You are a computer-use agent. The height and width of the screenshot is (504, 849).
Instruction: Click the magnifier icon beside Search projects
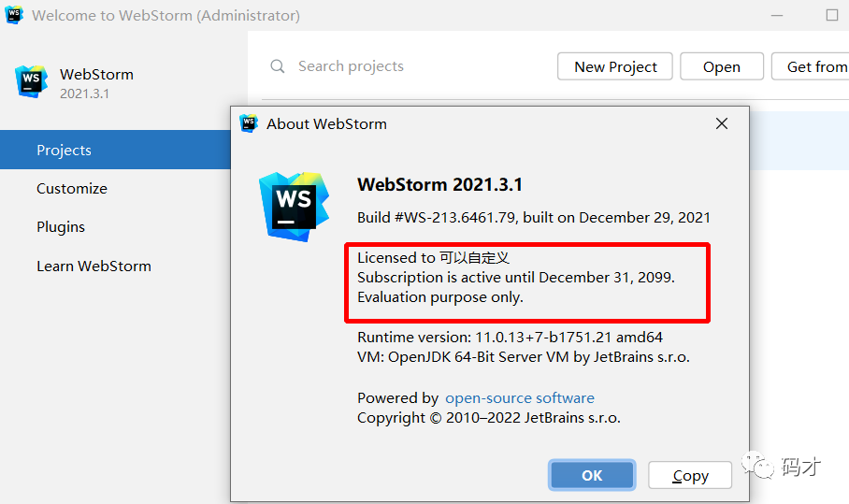pyautogui.click(x=278, y=66)
